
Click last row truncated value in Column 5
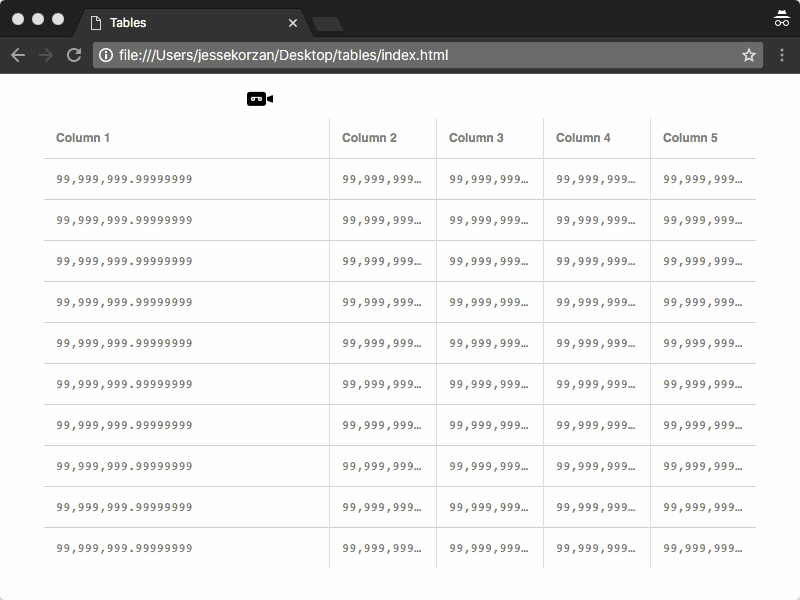(x=702, y=548)
